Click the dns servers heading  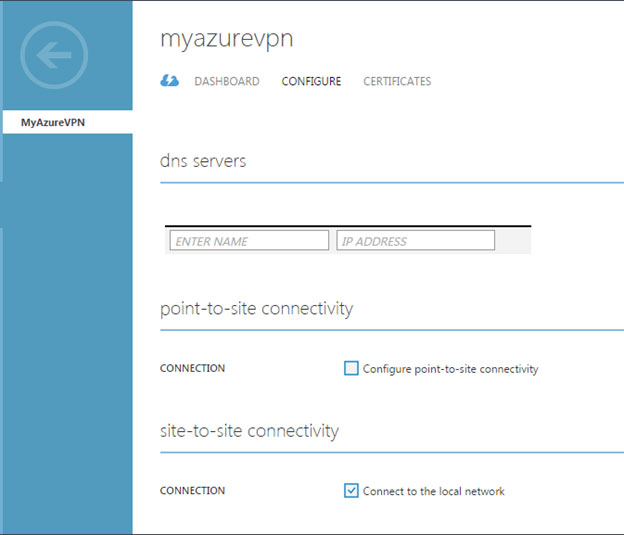pos(203,161)
